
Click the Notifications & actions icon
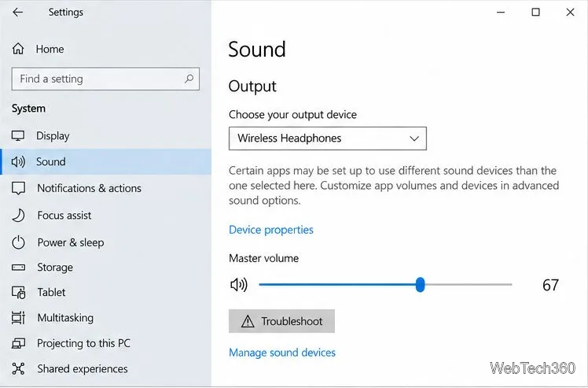click(x=18, y=188)
